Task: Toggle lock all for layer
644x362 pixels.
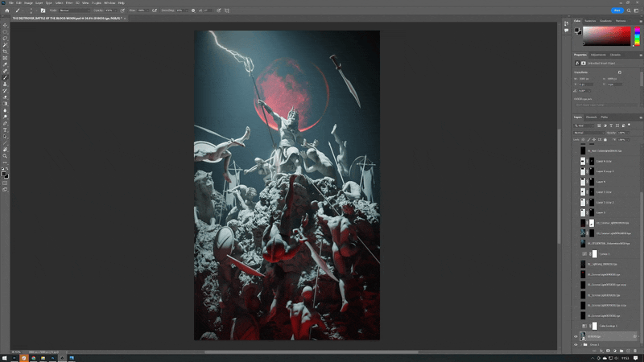Action: [x=605, y=139]
